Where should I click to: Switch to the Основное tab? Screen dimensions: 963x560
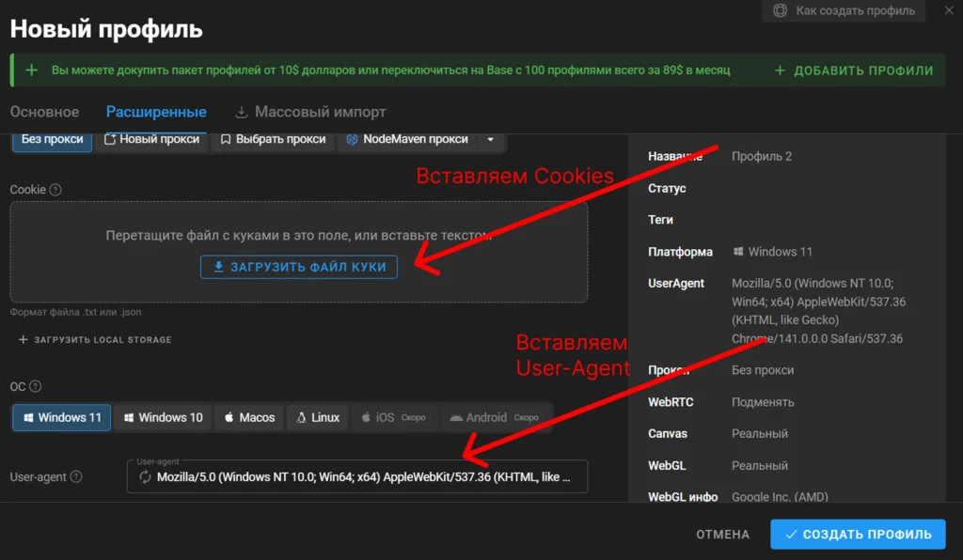[x=44, y=112]
